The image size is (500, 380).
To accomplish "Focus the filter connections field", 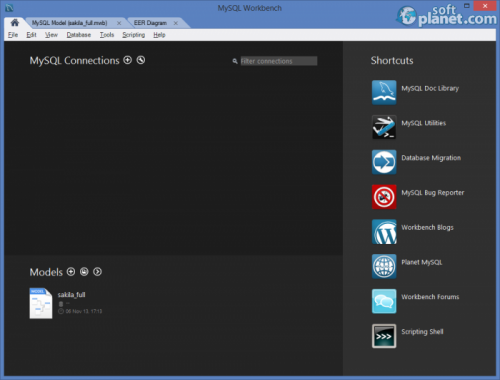I will (279, 61).
